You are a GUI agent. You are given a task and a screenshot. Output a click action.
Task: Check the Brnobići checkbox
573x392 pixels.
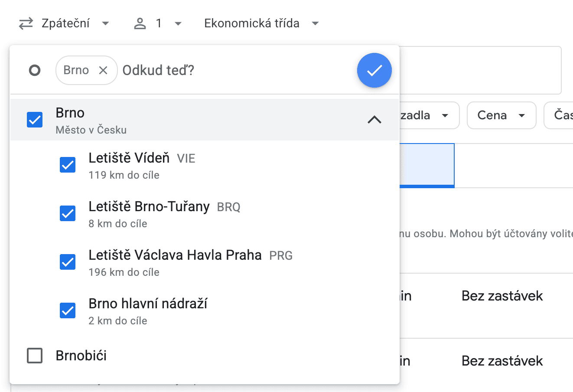tap(35, 356)
